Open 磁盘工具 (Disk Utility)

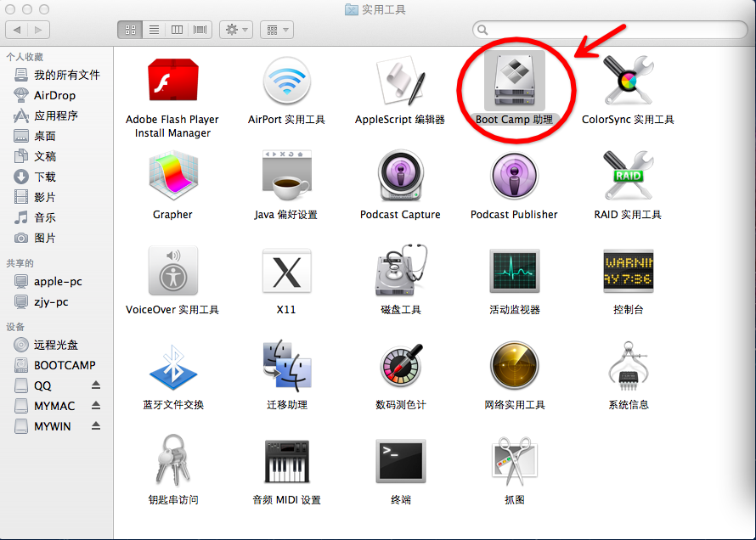click(401, 270)
